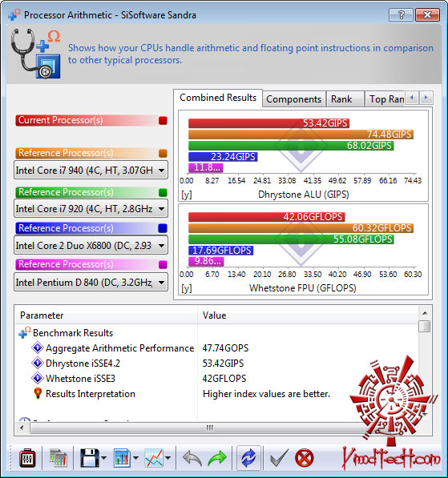Screen dimensions: 448x478
Task: Open the Intel Core 2 Duo X6800 dropdown
Action: [91, 245]
